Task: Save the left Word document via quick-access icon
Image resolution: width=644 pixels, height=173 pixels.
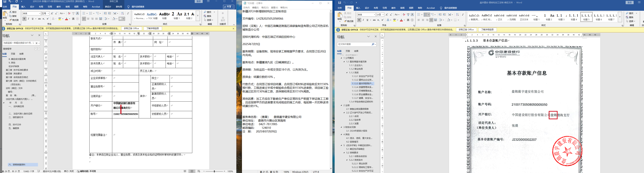Action: pyautogui.click(x=5, y=2)
